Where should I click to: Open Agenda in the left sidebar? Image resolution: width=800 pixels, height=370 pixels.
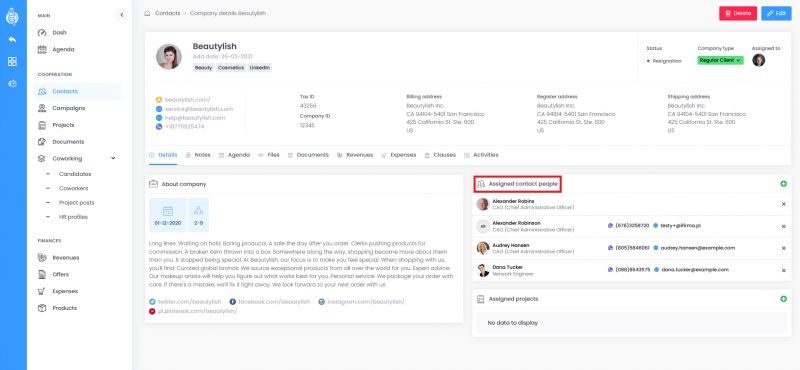(x=63, y=50)
